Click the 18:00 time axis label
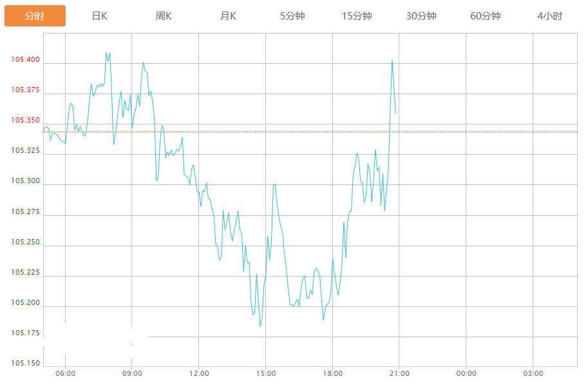The width and height of the screenshot is (588, 383). click(332, 373)
